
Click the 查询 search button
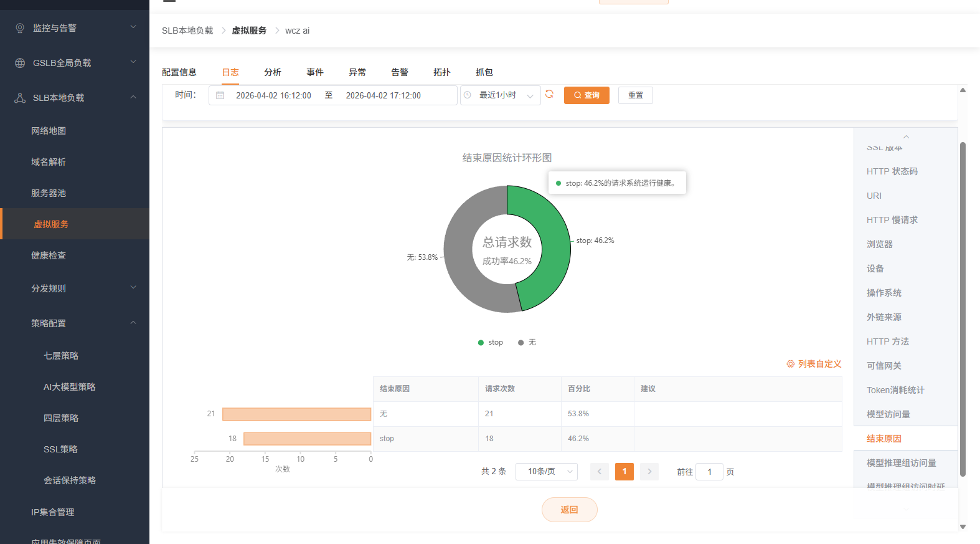coord(587,95)
